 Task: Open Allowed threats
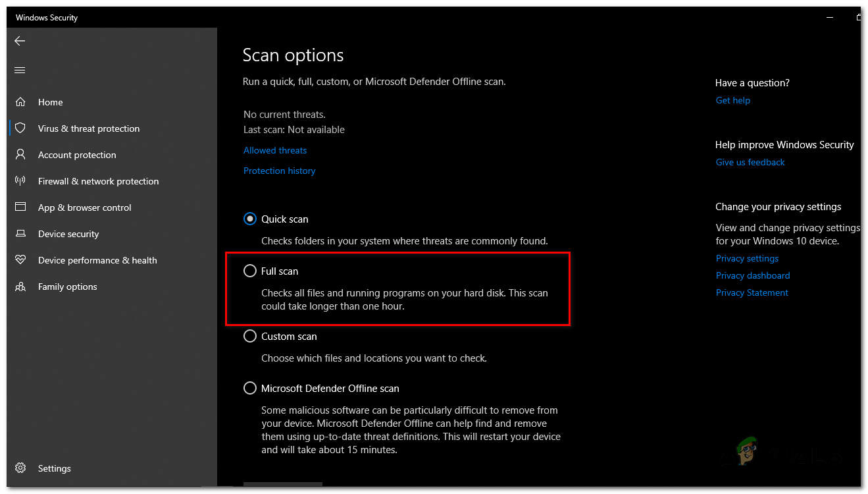tap(275, 150)
